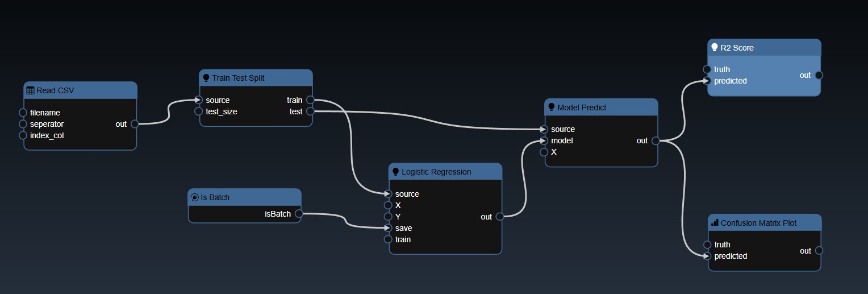868x294 pixels.
Task: Click the lightbulb icon on R2 Score node
Action: (x=715, y=48)
